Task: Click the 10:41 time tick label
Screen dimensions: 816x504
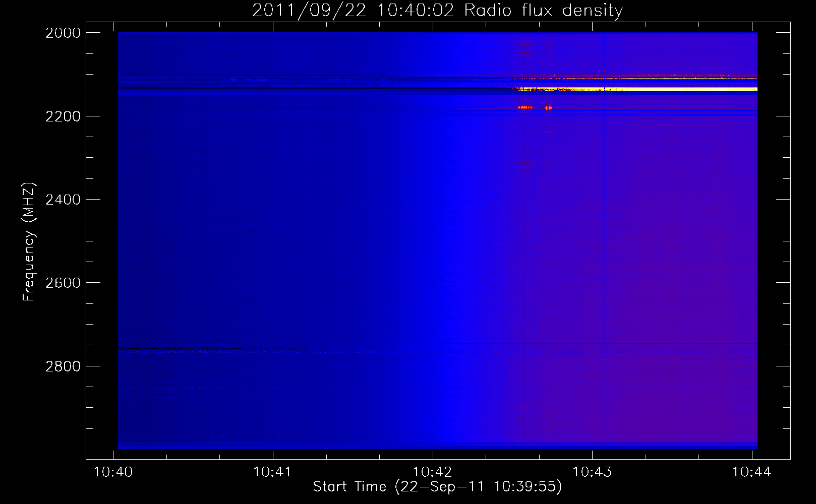Action: click(273, 472)
